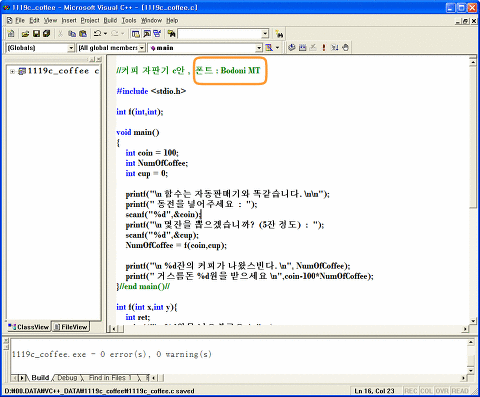Click the Copy toolbar icon
The height and width of the screenshot is (397, 480).
(72, 34)
